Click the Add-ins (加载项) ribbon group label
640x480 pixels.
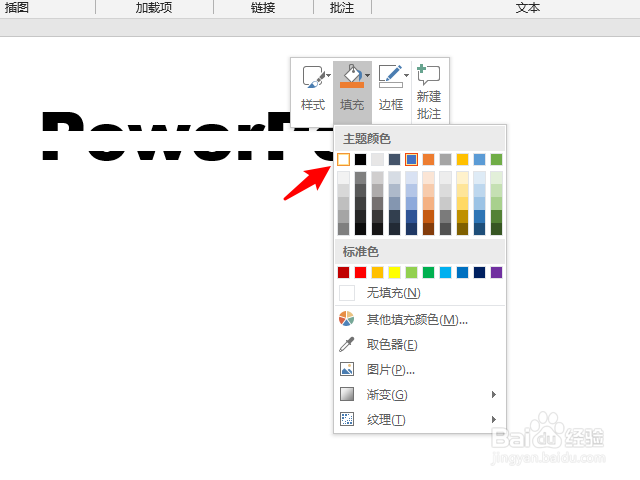pyautogui.click(x=154, y=7)
